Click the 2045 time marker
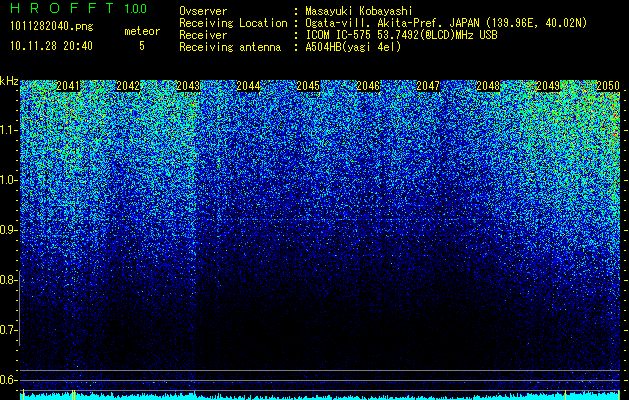This screenshot has width=629, height=400. (308, 86)
